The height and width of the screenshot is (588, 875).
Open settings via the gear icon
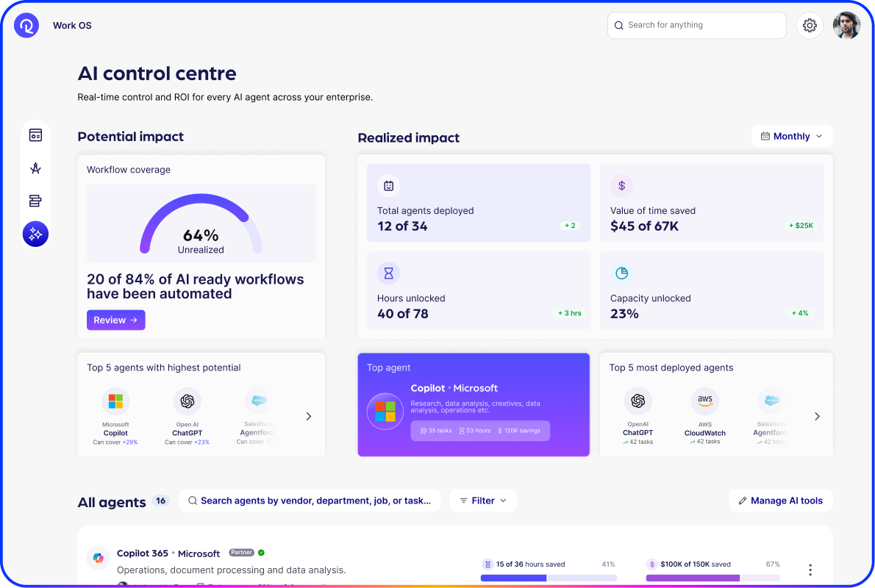(810, 25)
